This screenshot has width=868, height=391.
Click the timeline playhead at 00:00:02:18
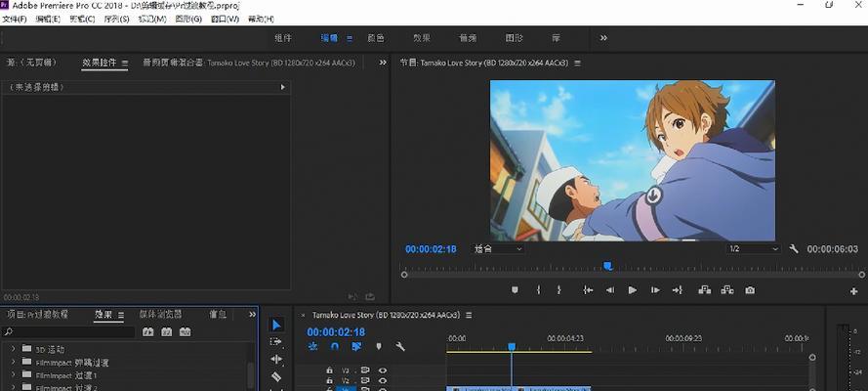pyautogui.click(x=512, y=346)
